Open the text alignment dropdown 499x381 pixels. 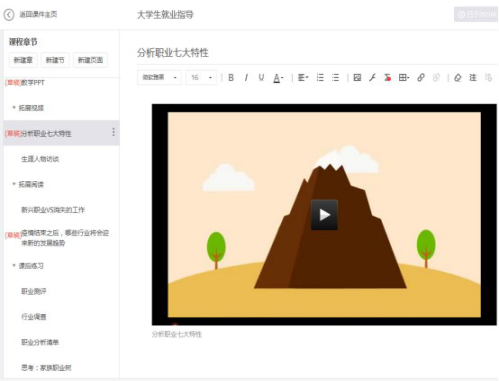pyautogui.click(x=303, y=78)
